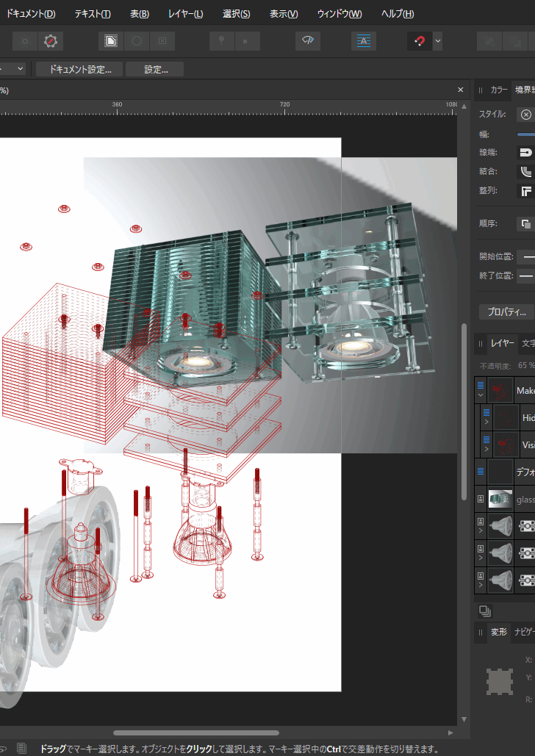Collapse the Make layer group

pyautogui.click(x=481, y=395)
